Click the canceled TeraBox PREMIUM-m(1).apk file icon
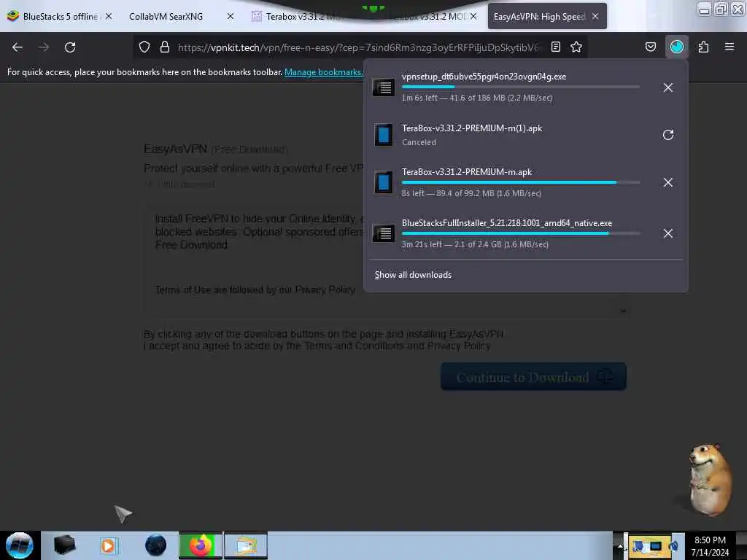 (x=384, y=135)
